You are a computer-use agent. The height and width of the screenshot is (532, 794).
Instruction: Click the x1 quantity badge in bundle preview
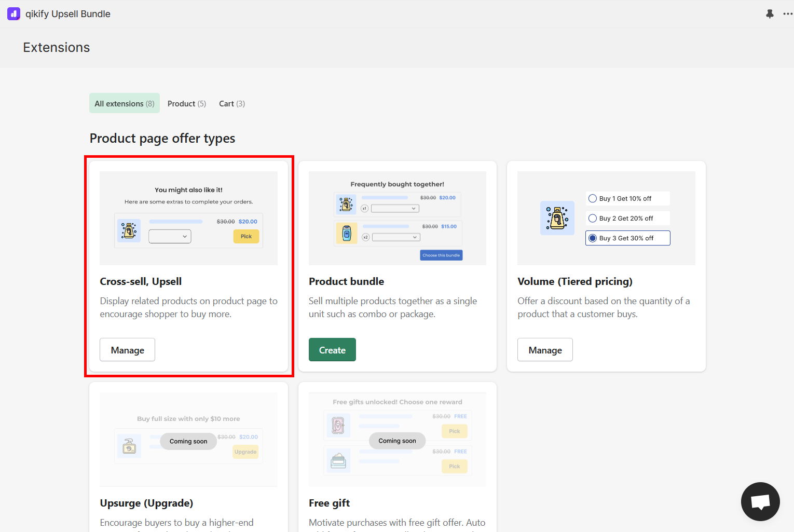coord(364,208)
